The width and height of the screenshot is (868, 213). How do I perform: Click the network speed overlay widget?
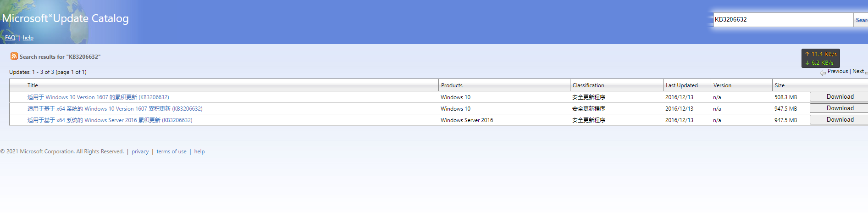pos(820,58)
